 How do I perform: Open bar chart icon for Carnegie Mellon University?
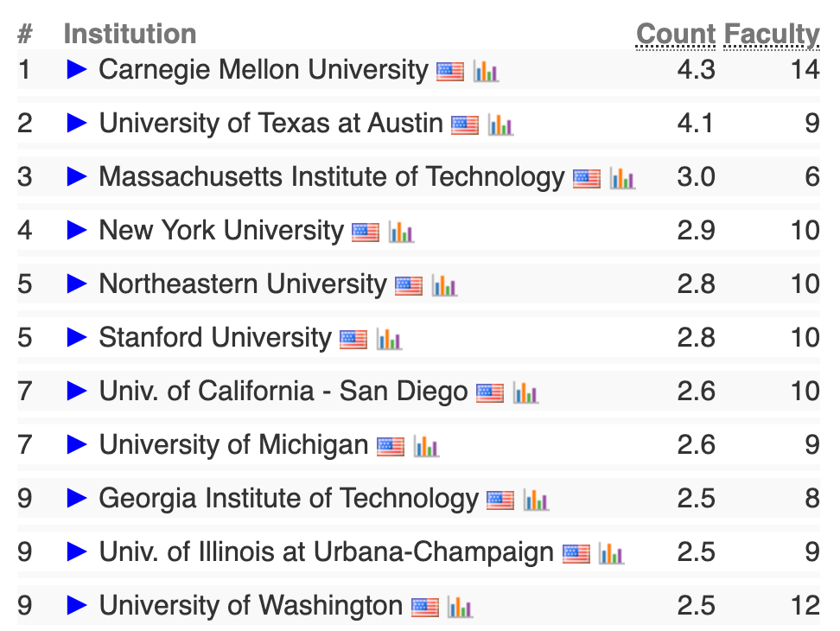click(486, 71)
